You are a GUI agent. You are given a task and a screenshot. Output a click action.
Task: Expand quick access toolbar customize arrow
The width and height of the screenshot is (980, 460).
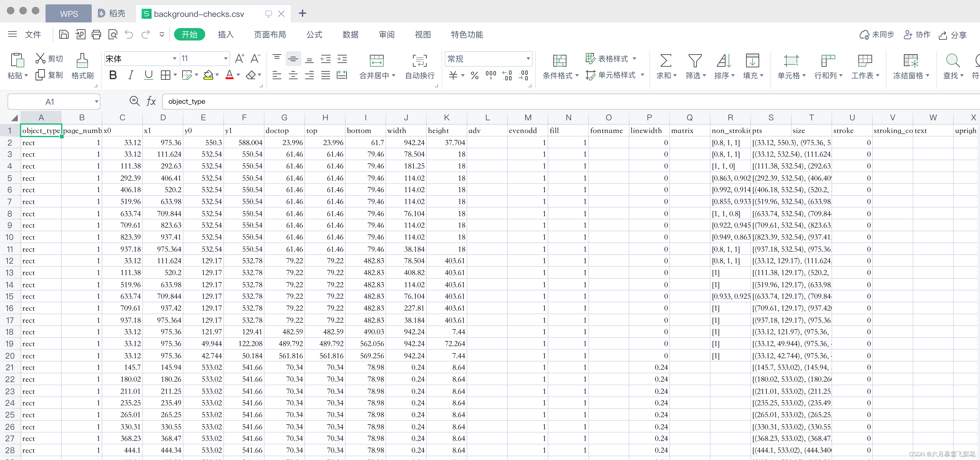click(162, 35)
